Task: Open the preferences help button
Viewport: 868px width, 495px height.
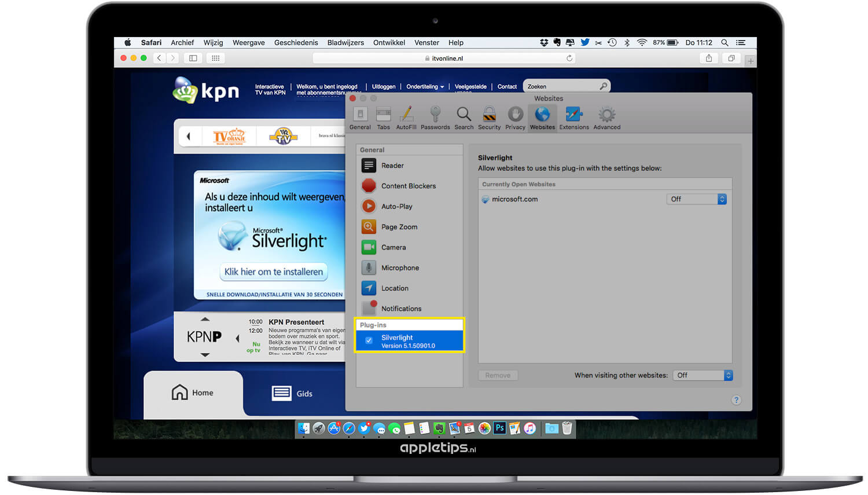Action: (736, 400)
